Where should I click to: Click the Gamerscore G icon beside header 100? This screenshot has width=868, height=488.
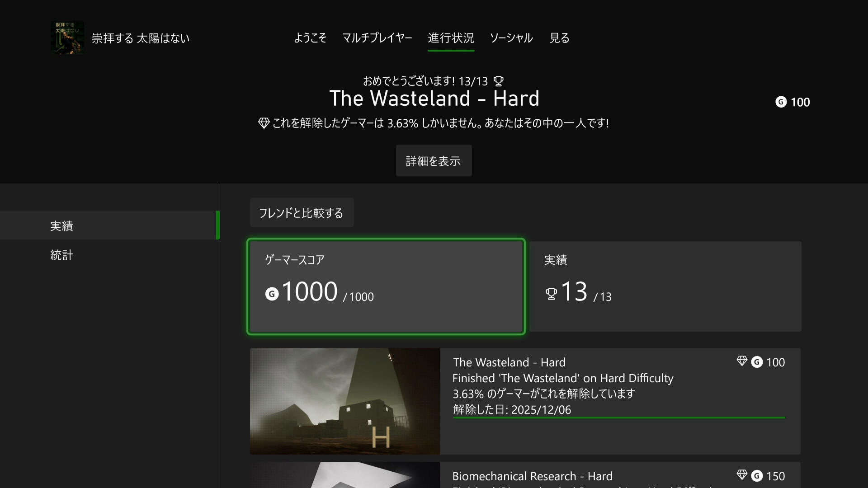781,102
